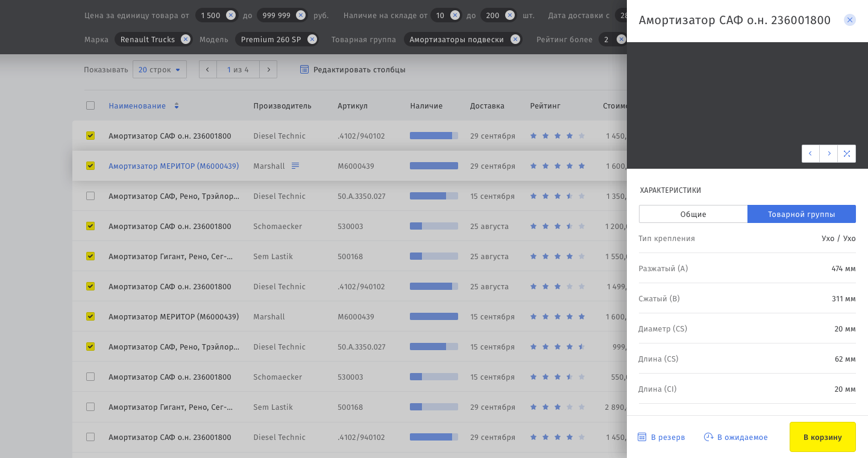Add product to cart with В корзину

[823, 437]
